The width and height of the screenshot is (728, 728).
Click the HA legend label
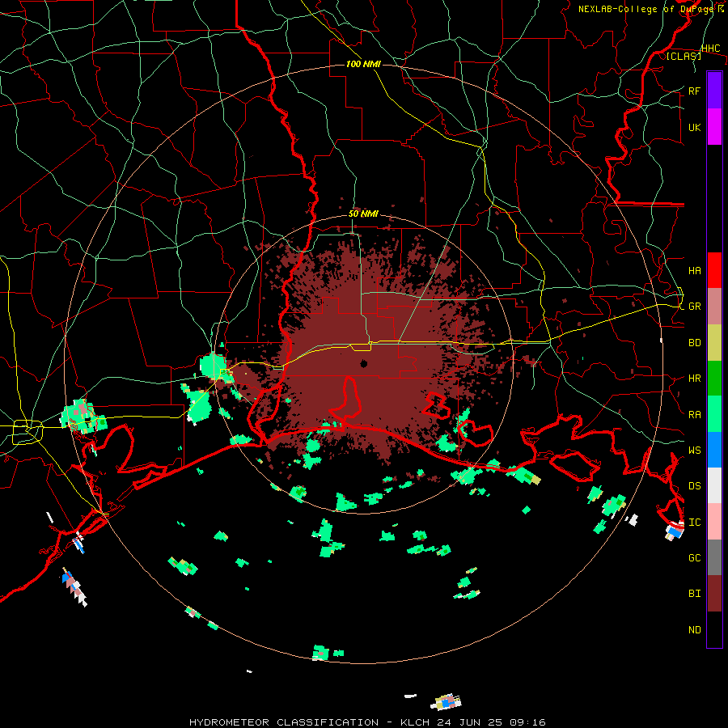694,270
